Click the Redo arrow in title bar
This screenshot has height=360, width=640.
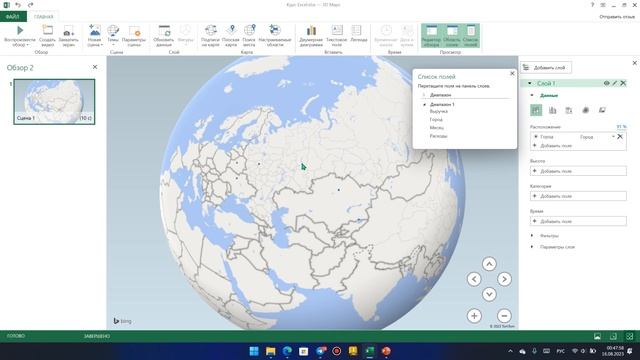31,5
